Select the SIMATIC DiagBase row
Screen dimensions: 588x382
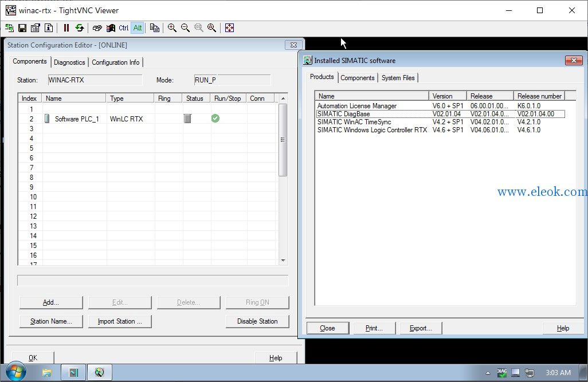coord(440,114)
